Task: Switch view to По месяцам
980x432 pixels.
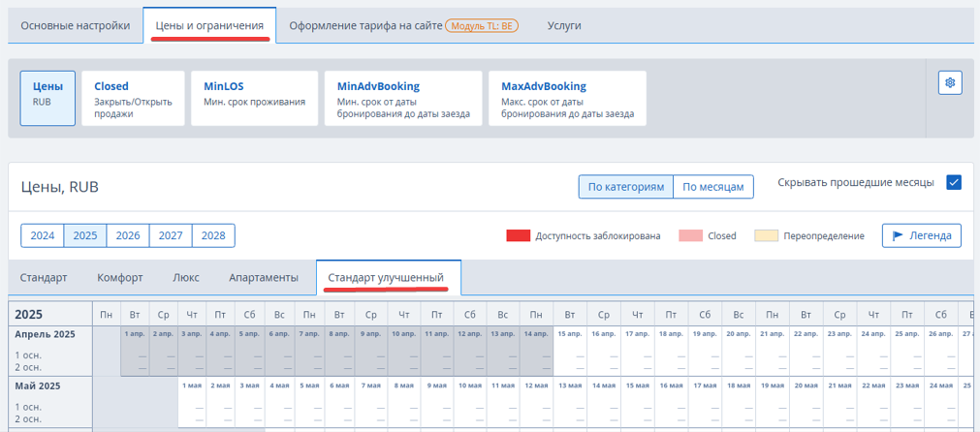Action: pyautogui.click(x=713, y=187)
